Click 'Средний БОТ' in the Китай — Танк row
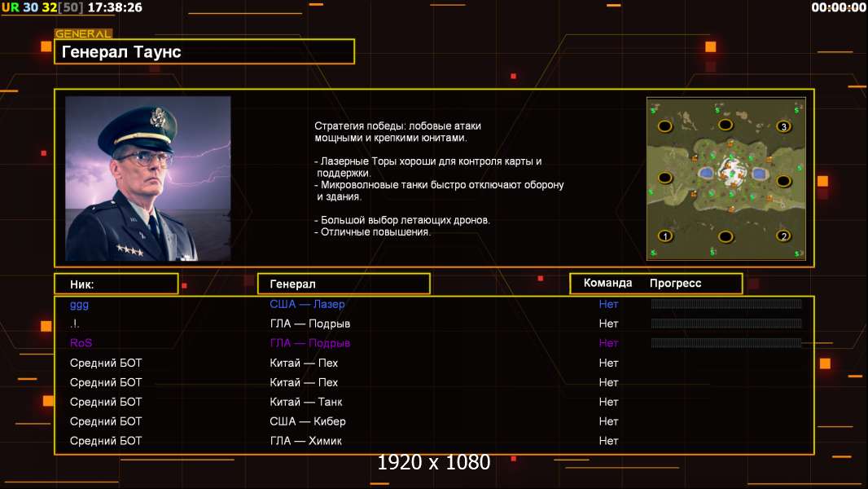The height and width of the screenshot is (489, 868). tap(106, 402)
